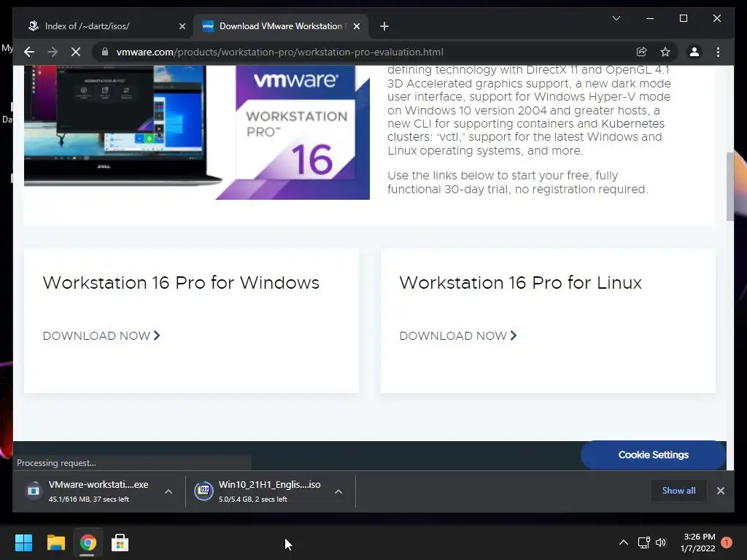Download Workstation 16 Pro for Windows

pyautogui.click(x=101, y=335)
